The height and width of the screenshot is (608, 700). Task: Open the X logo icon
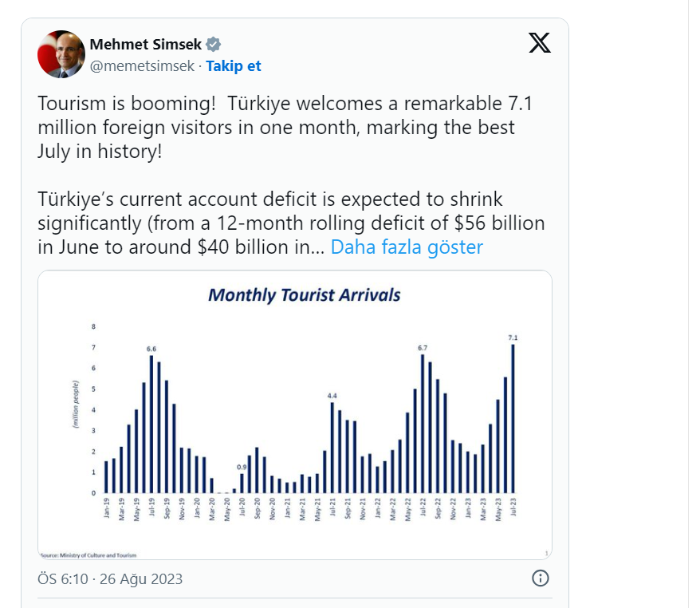540,43
